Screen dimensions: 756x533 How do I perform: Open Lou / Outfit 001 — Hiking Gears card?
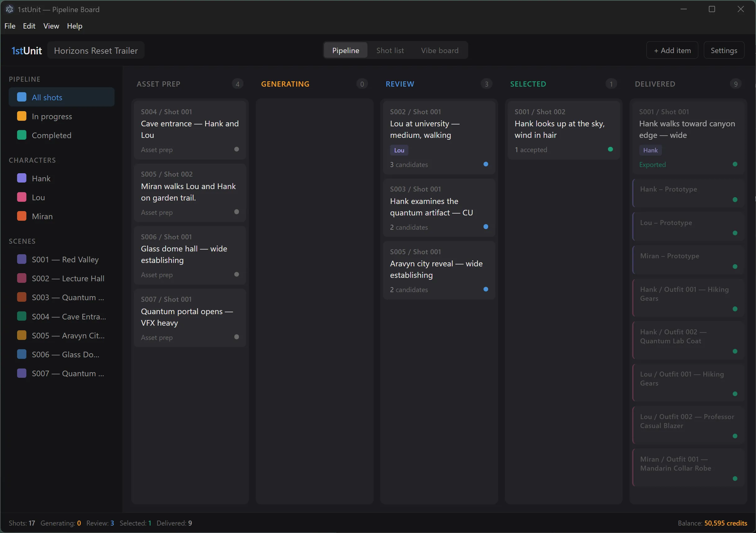tap(688, 383)
